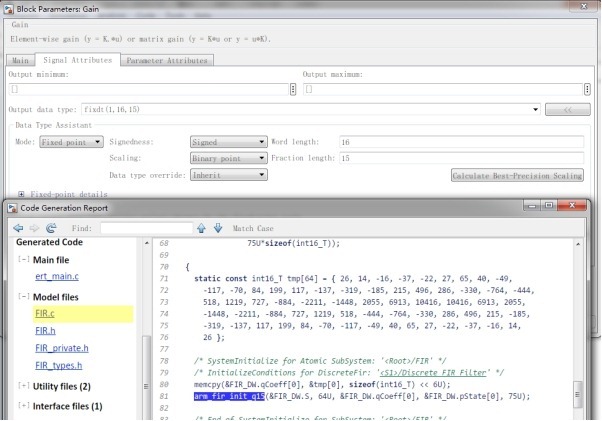The width and height of the screenshot is (602, 421).
Task: Click the Word length field
Action: 461,142
